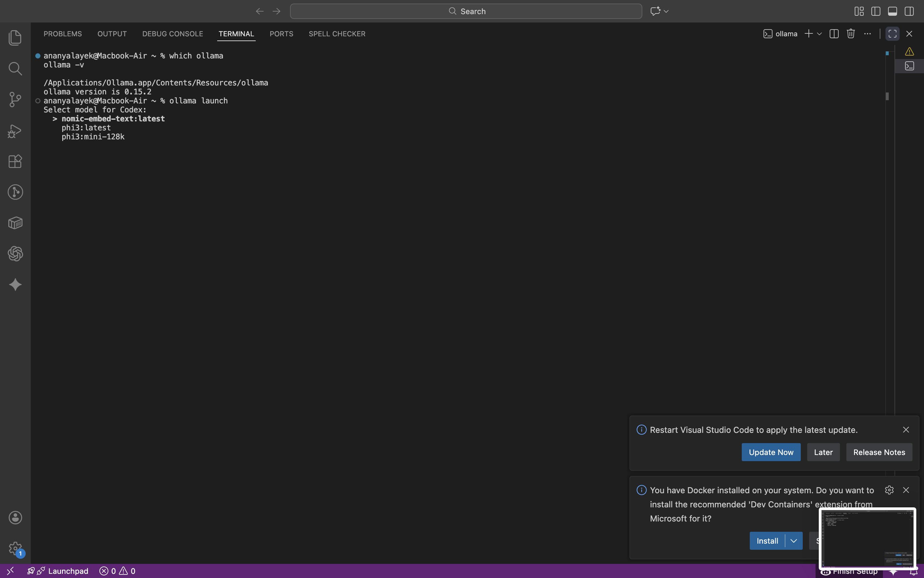Open the Docker containers view
This screenshot has height=578, width=924.
15,223
